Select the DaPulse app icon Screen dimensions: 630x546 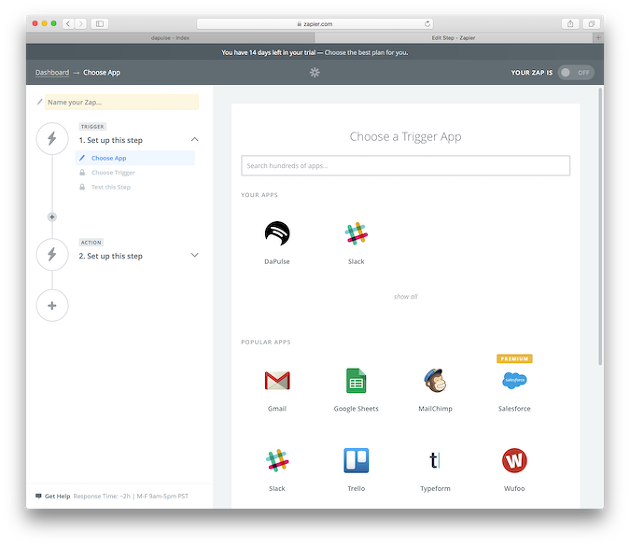(x=277, y=233)
